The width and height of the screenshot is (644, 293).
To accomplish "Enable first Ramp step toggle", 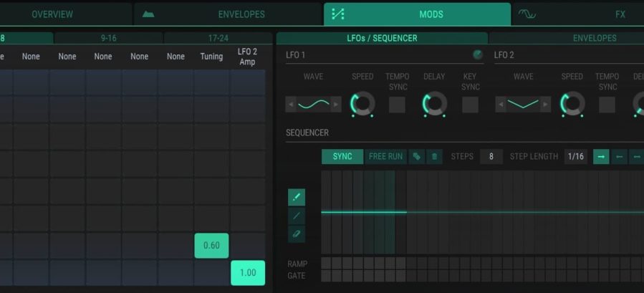I will point(326,264).
